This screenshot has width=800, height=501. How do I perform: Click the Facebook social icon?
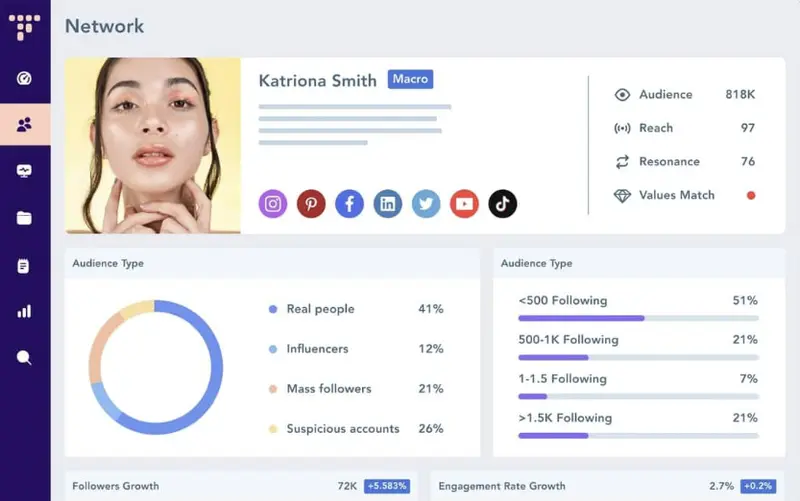pos(349,204)
